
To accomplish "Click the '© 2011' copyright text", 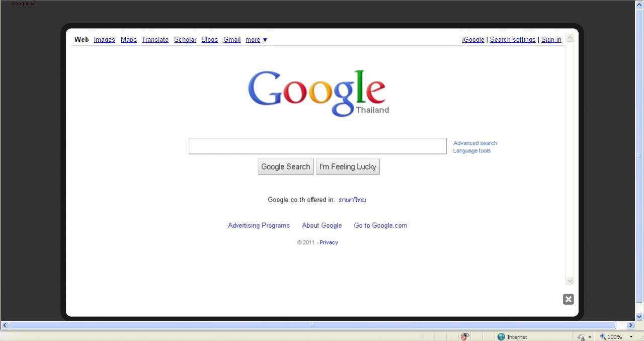I will click(x=305, y=242).
